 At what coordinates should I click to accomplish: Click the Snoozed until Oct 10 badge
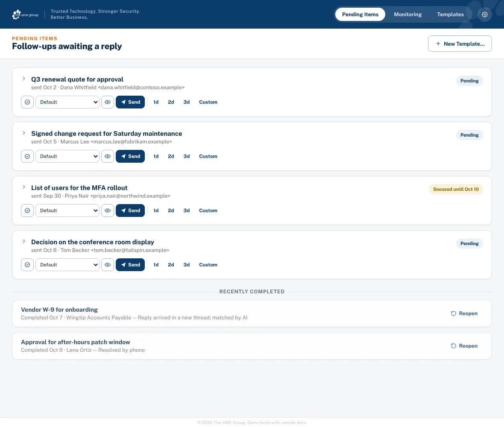[455, 189]
